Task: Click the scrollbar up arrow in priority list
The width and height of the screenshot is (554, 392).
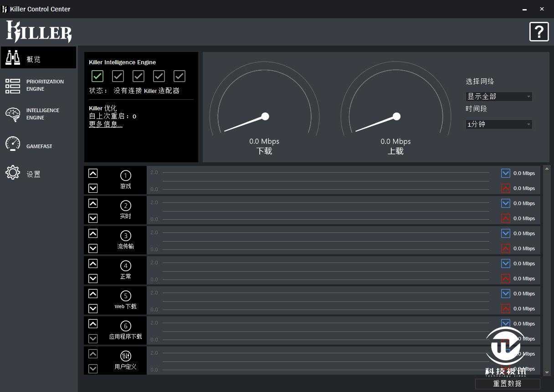Action: [547, 169]
